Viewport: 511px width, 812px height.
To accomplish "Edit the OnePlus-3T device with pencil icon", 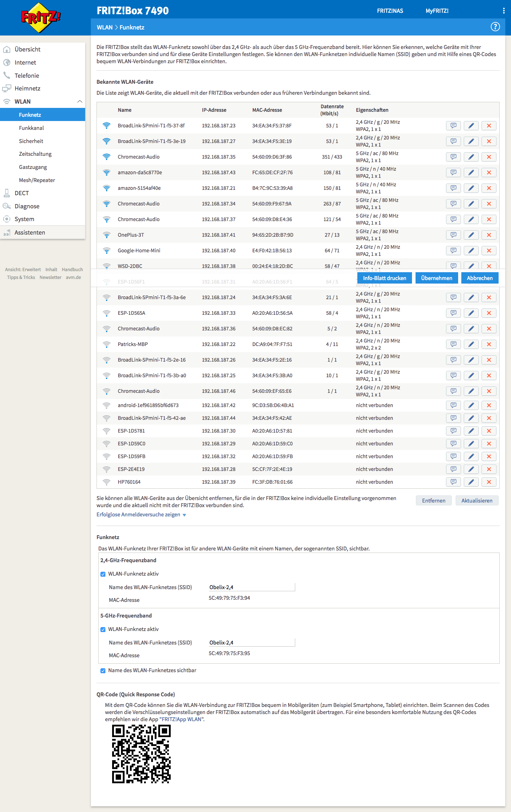I will (471, 235).
